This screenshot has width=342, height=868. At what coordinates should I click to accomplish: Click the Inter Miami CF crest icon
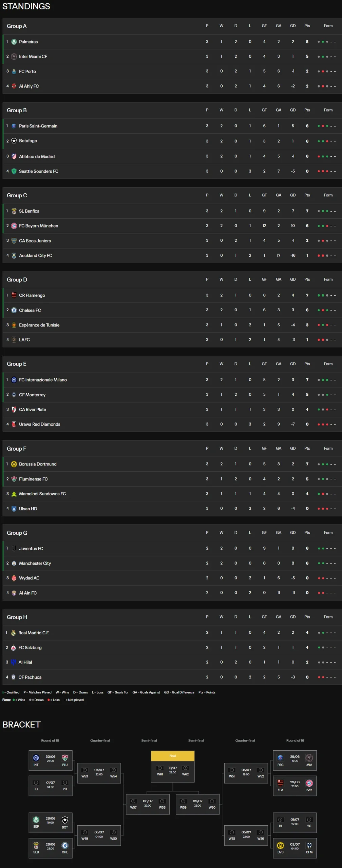tap(14, 57)
